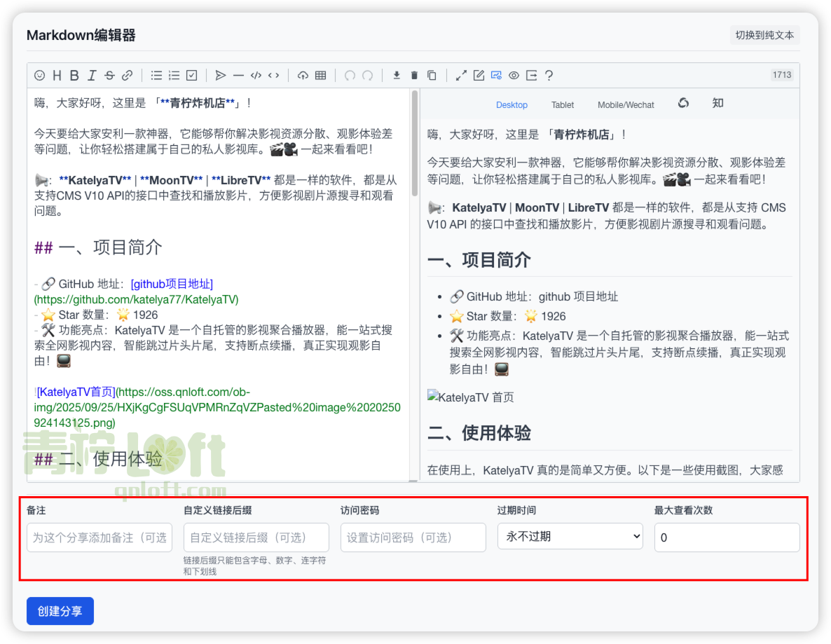831x644 pixels.
Task: Apply italic formatting
Action: click(x=92, y=75)
